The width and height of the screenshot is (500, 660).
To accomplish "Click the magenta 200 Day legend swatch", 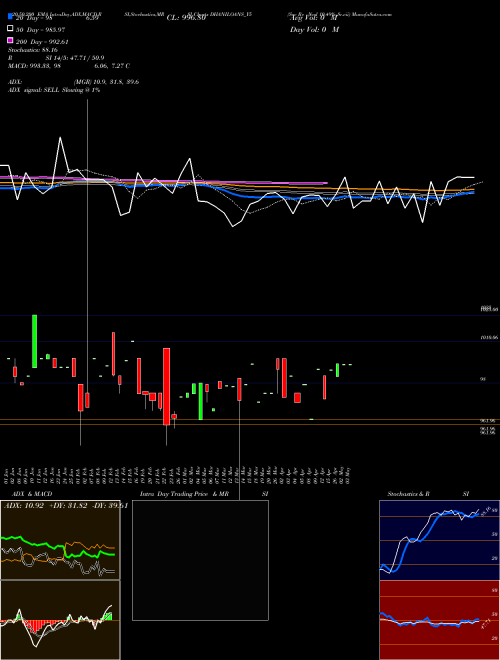I will (x=10, y=40).
